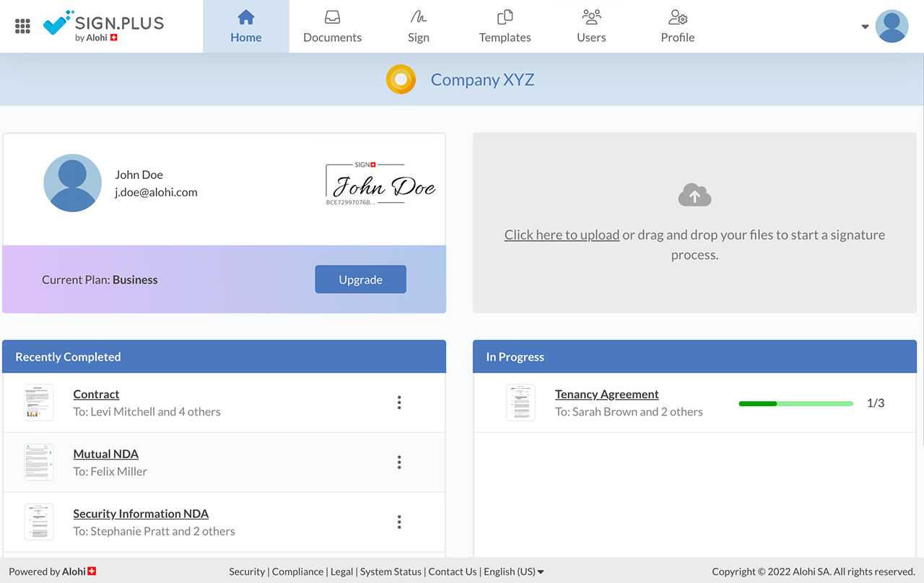Expand the account dropdown arrow
924x583 pixels.
tap(865, 27)
